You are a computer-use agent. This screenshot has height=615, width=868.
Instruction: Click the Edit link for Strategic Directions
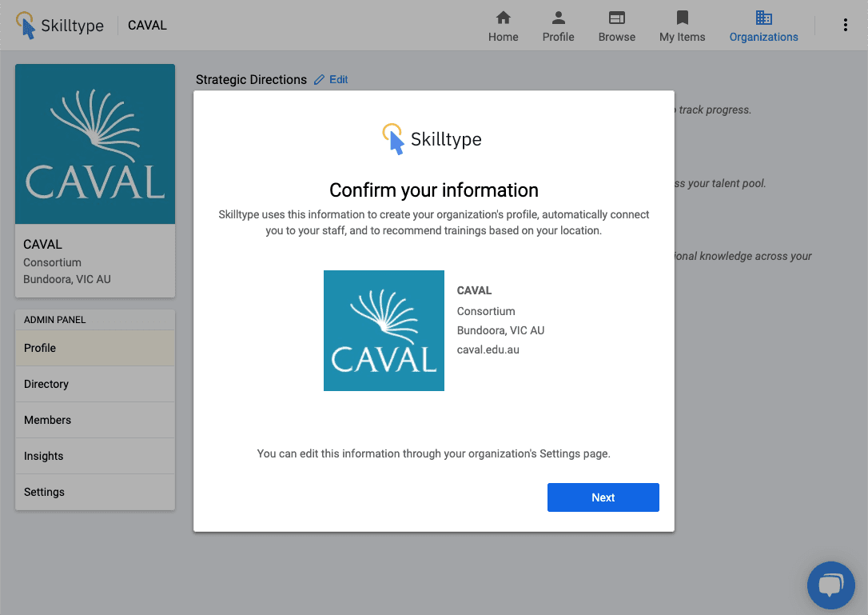click(331, 80)
